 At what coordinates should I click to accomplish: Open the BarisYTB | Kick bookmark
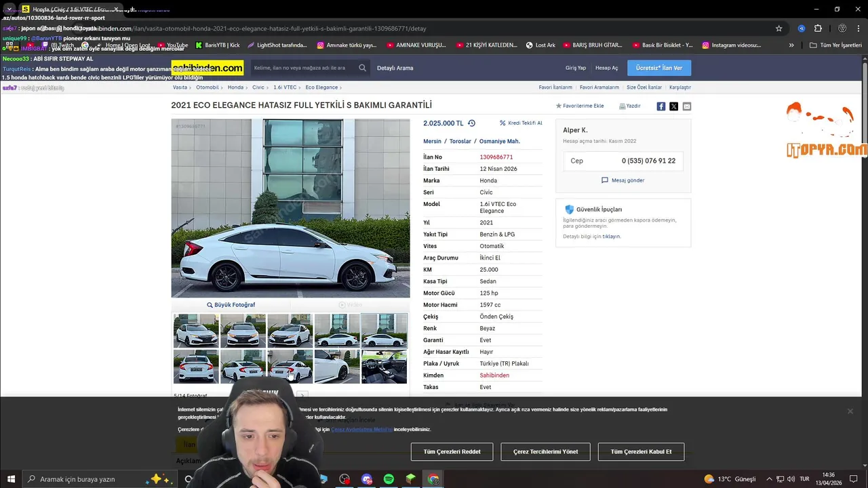coord(218,45)
